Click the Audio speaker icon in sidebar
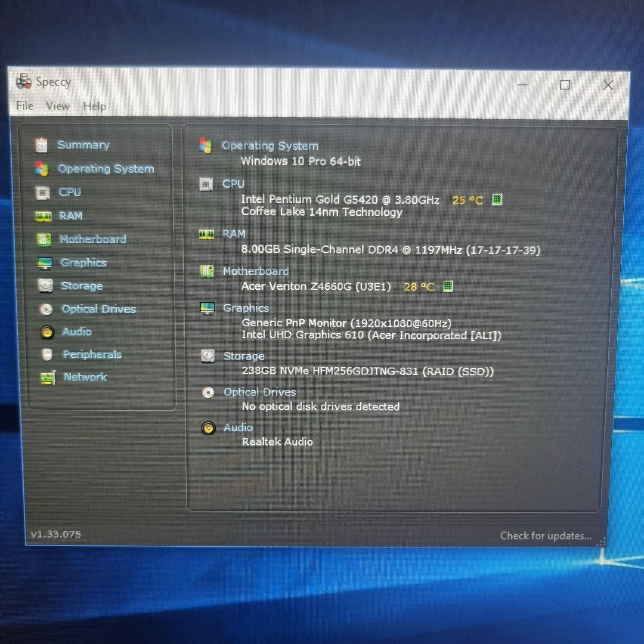 pyautogui.click(x=47, y=332)
